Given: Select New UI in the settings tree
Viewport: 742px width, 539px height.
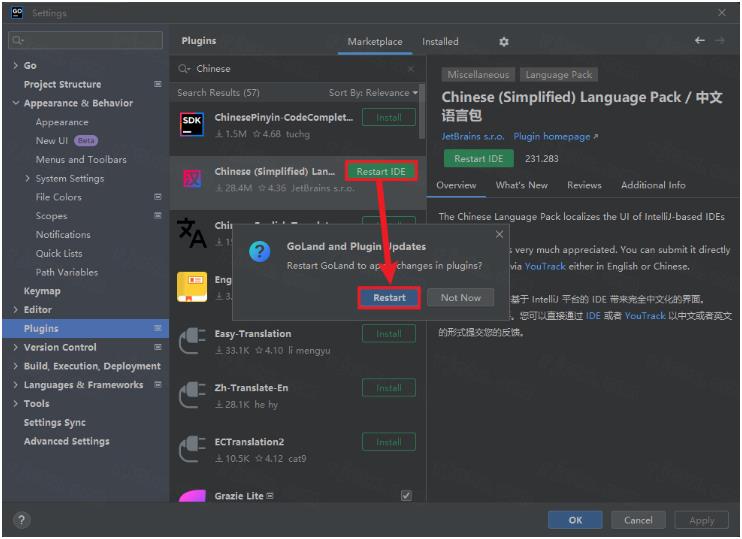Looking at the screenshot, I should pyautogui.click(x=52, y=141).
